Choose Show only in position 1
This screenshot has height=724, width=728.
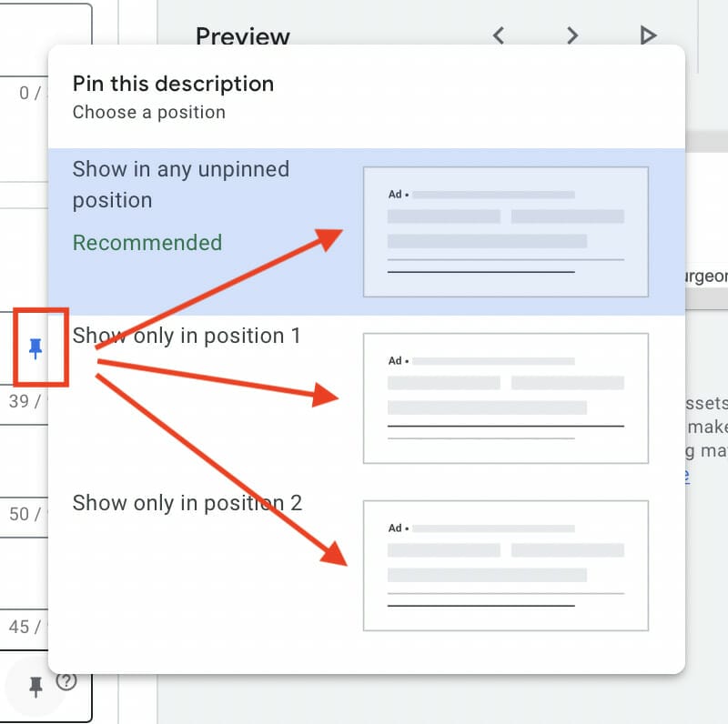tap(187, 336)
